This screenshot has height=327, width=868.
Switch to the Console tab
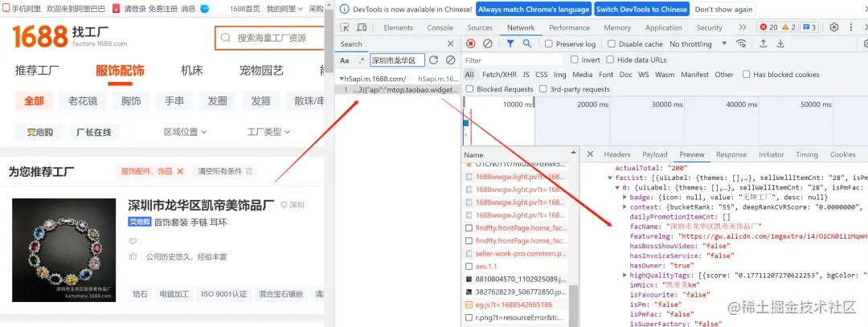coord(440,27)
